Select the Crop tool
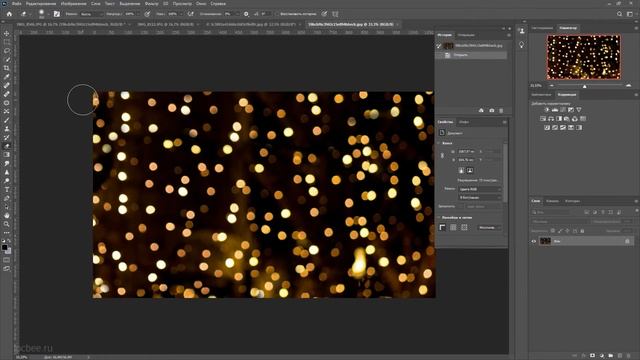The height and width of the screenshot is (360, 640). [x=7, y=68]
